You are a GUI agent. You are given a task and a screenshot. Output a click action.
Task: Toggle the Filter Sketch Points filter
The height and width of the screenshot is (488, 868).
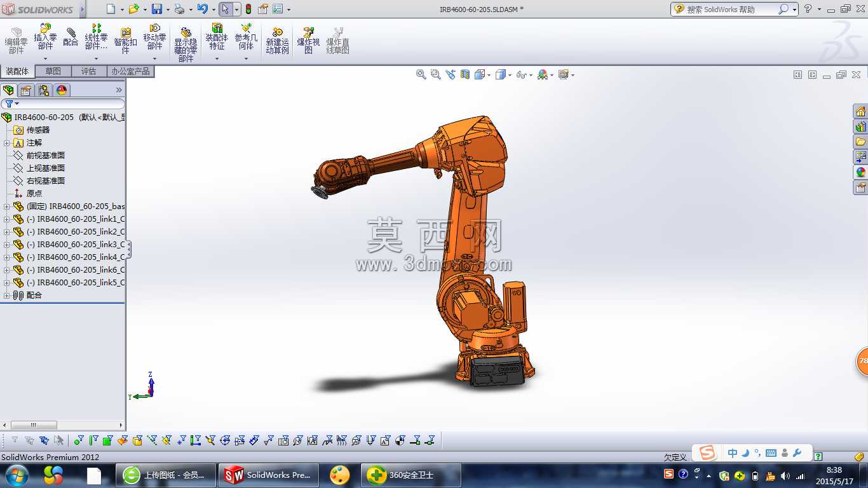coord(181,440)
